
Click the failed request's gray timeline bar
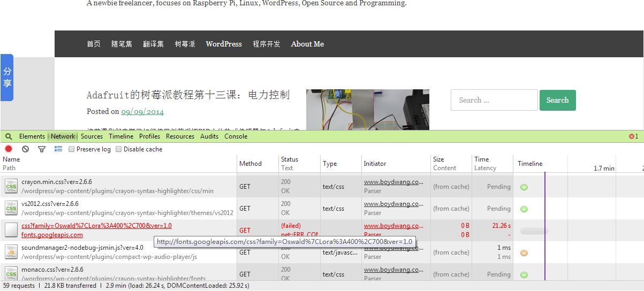tap(534, 231)
